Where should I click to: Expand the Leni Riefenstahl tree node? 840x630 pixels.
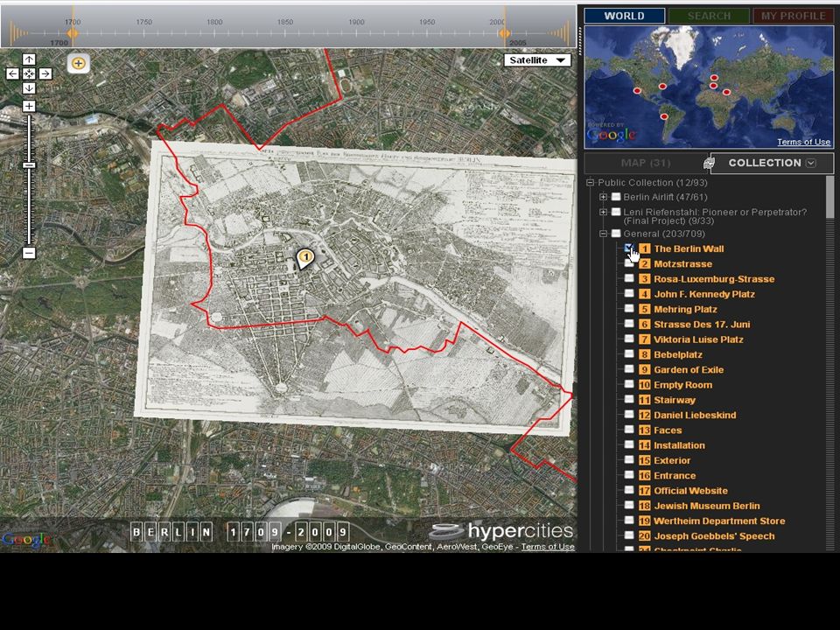603,212
